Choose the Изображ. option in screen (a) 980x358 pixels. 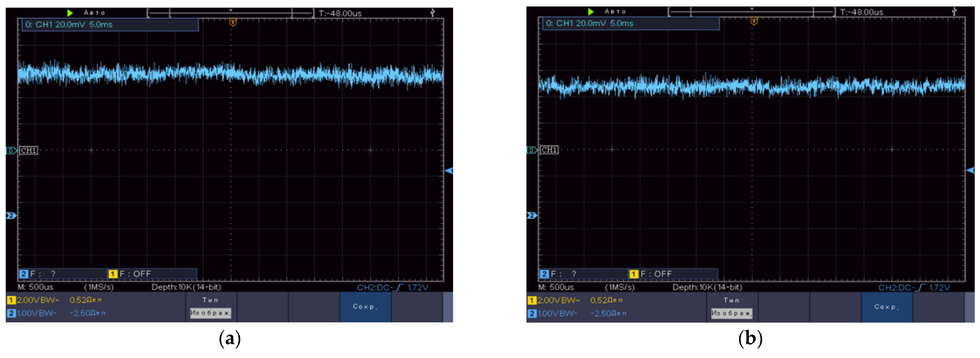(210, 313)
